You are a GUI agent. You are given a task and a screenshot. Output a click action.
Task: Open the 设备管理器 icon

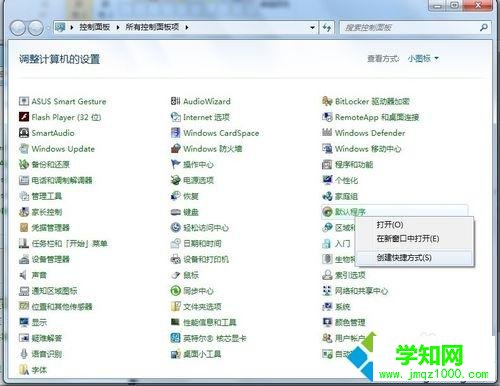[24, 259]
